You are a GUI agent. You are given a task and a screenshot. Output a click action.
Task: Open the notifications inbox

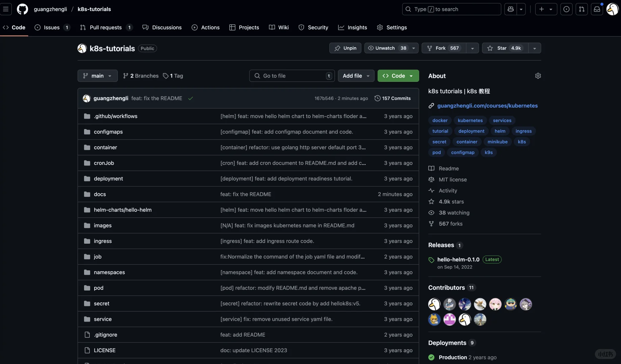597,9
